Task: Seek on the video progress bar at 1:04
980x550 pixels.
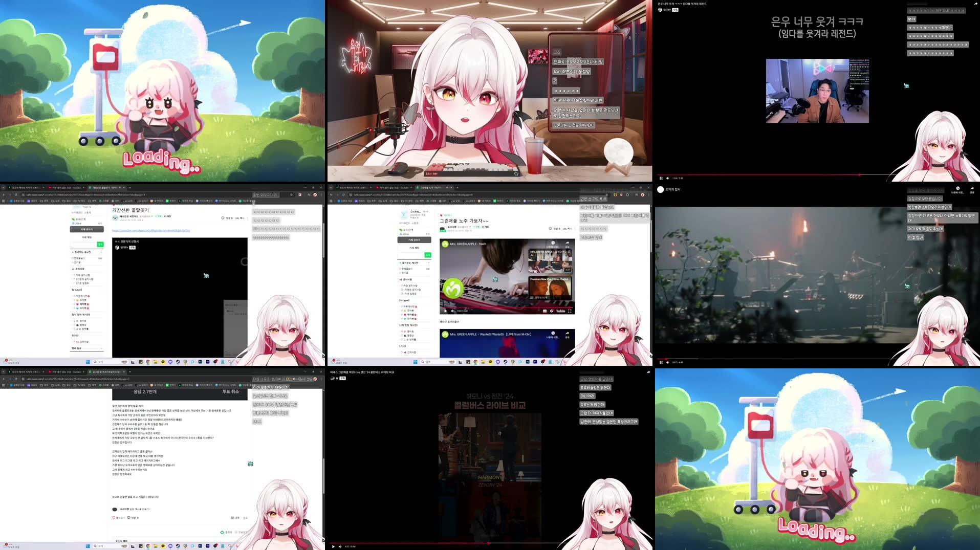Action: (x=860, y=175)
